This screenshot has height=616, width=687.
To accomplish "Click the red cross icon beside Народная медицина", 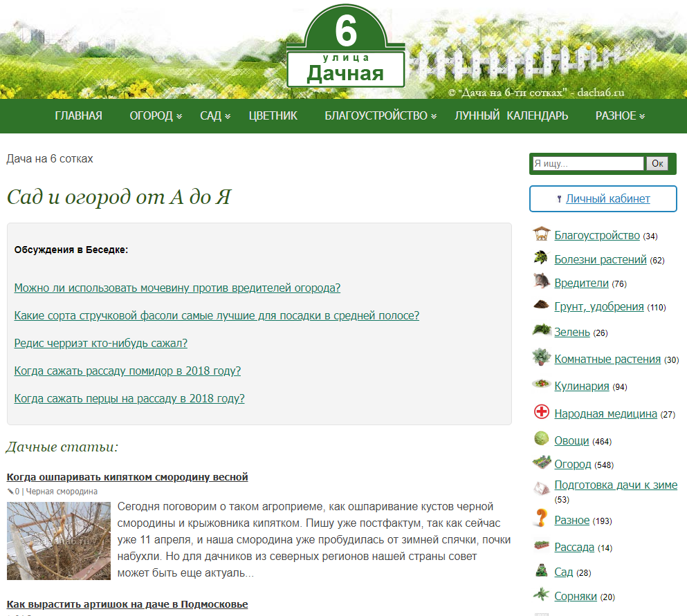I will click(x=541, y=413).
